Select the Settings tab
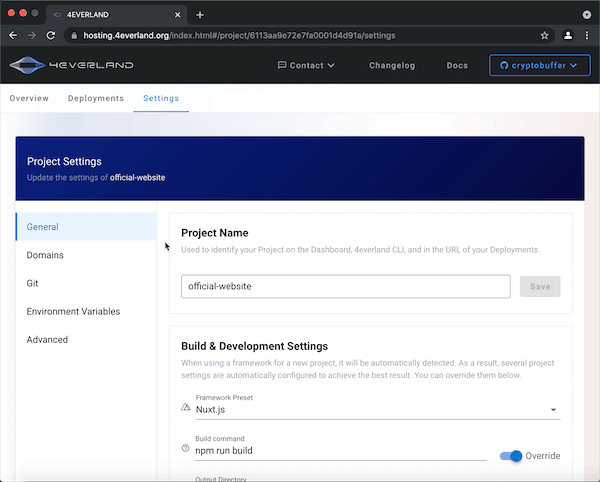 click(161, 98)
